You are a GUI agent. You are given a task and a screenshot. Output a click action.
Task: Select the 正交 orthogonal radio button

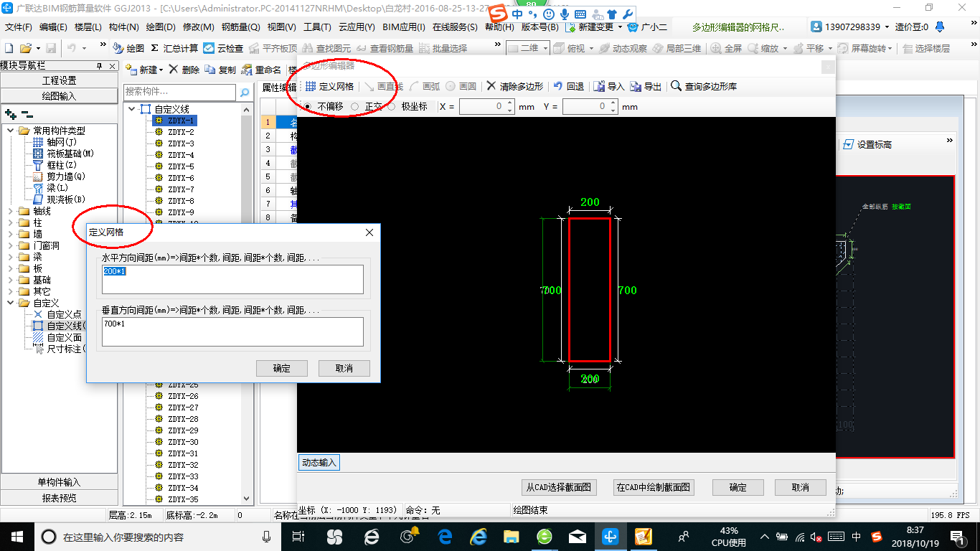pyautogui.click(x=355, y=106)
